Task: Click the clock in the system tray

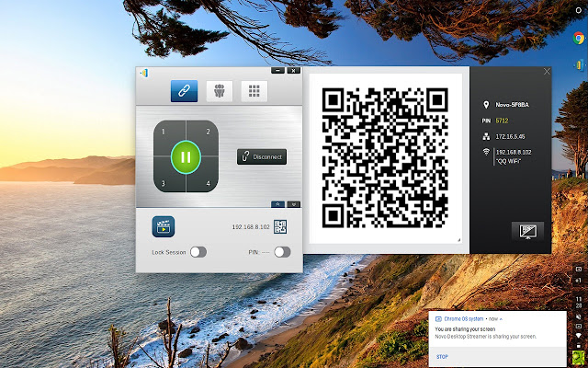Action: [579, 303]
